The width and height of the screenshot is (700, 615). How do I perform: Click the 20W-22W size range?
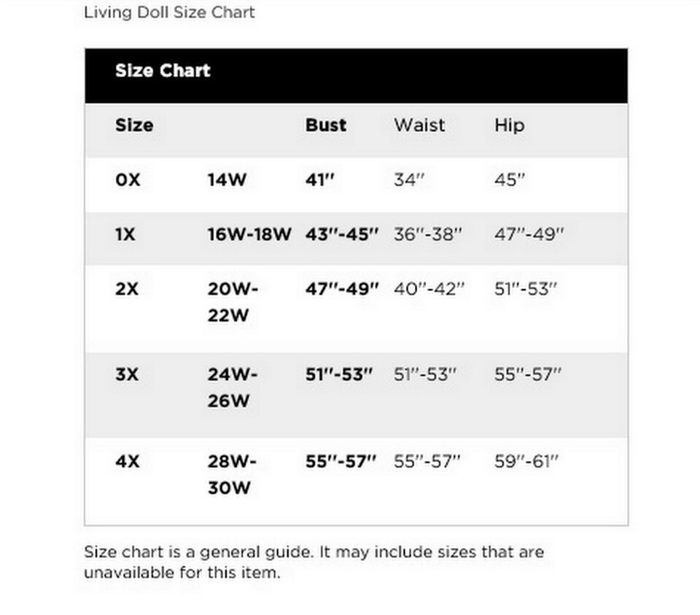pyautogui.click(x=233, y=302)
